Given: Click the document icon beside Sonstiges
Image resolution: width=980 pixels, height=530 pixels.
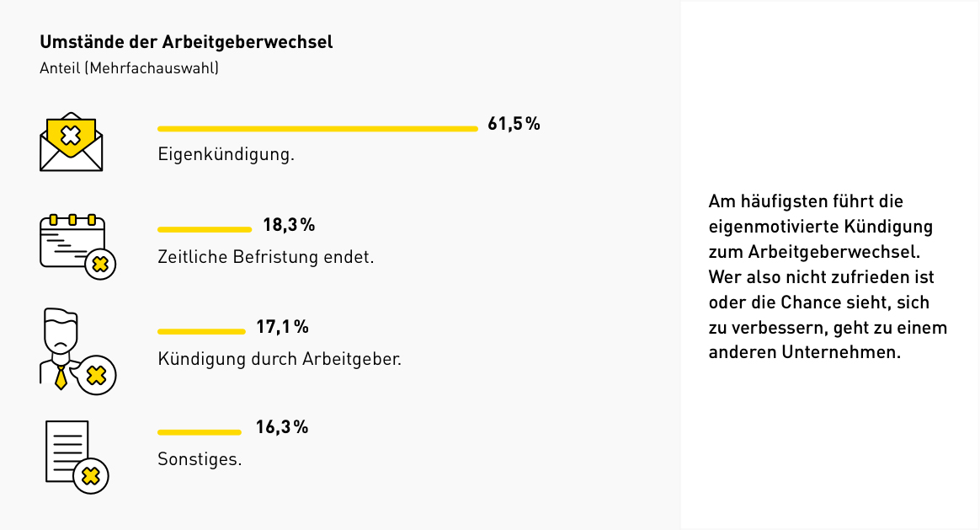Looking at the screenshot, I should click(76, 456).
